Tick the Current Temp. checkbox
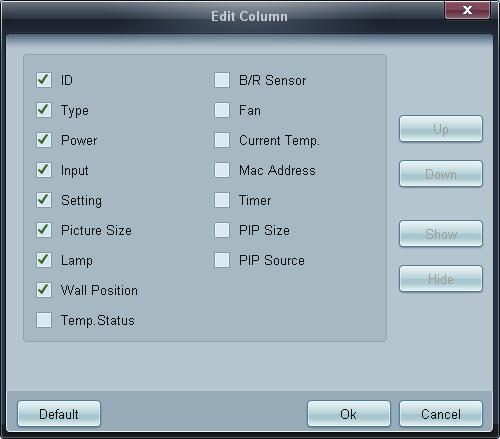500x439 pixels. (x=222, y=140)
